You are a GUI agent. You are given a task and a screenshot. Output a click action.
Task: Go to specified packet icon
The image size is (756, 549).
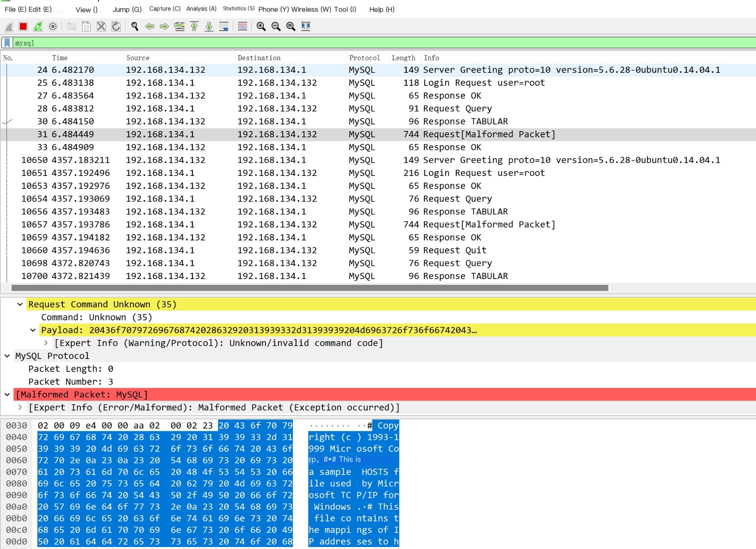179,26
